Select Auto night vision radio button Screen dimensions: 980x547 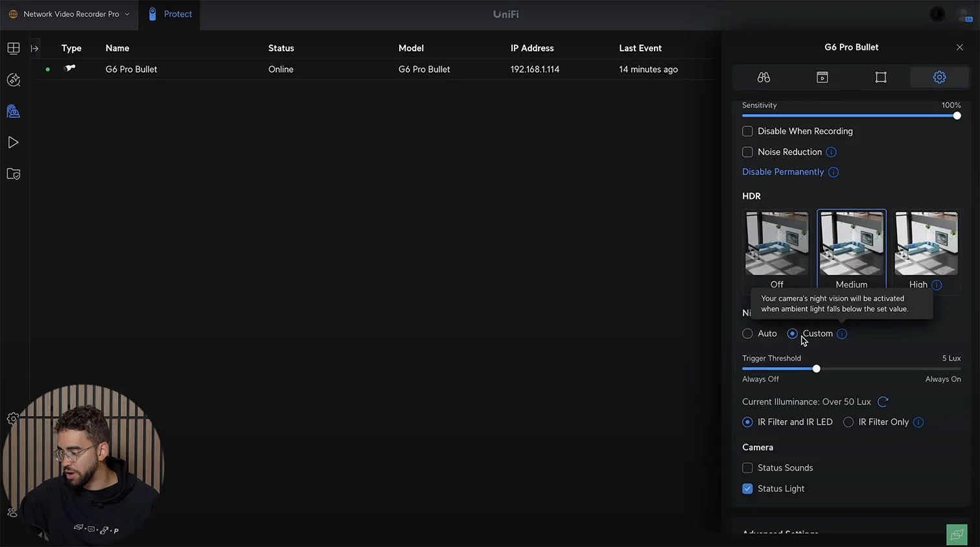click(747, 334)
